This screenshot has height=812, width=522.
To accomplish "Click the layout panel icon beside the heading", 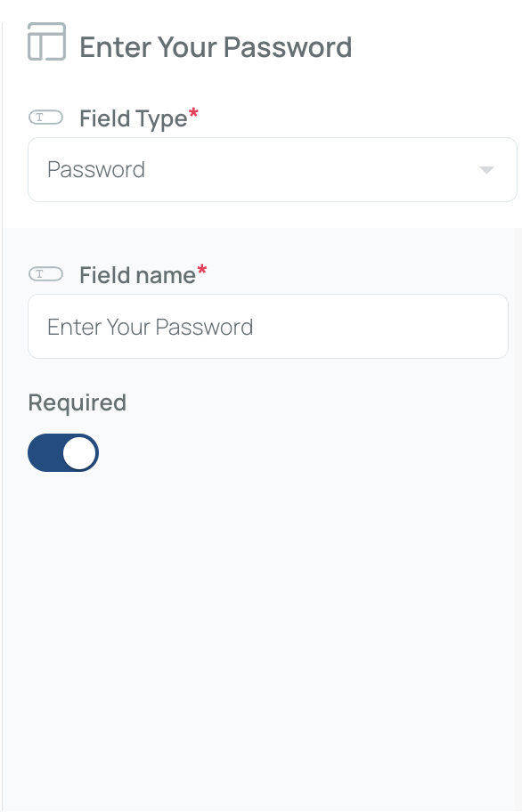I will [46, 42].
